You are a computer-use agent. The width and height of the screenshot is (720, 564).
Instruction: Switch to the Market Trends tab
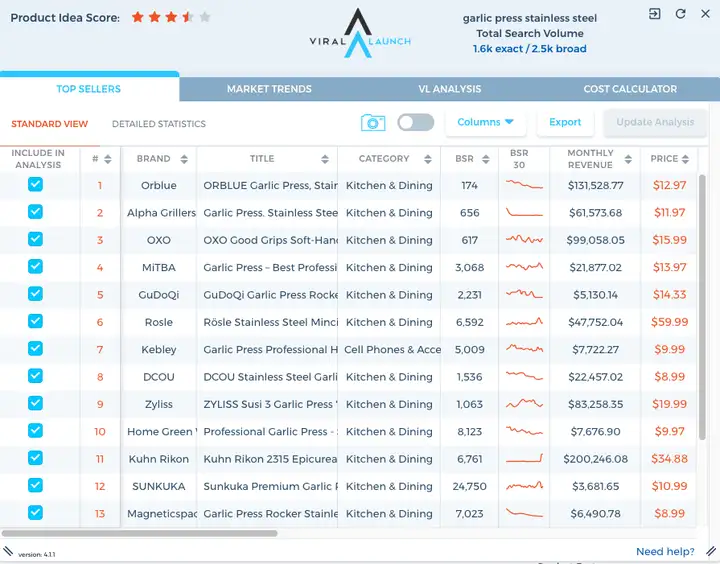pos(269,89)
